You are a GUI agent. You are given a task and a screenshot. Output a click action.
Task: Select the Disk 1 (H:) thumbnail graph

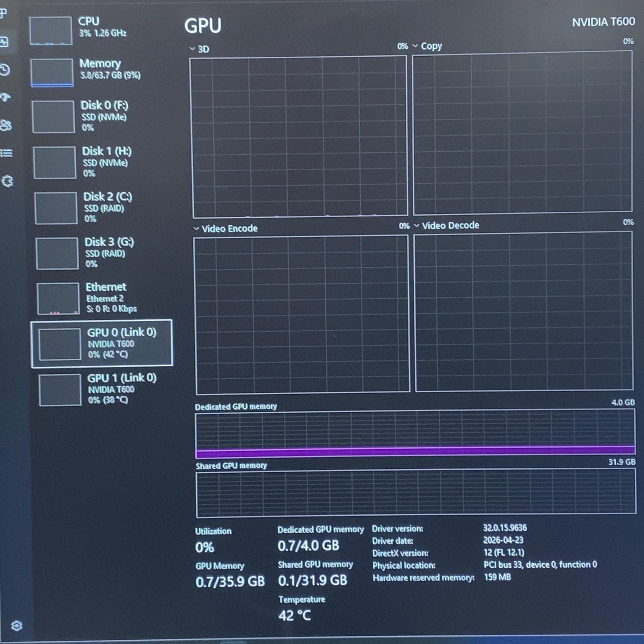pyautogui.click(x=55, y=163)
